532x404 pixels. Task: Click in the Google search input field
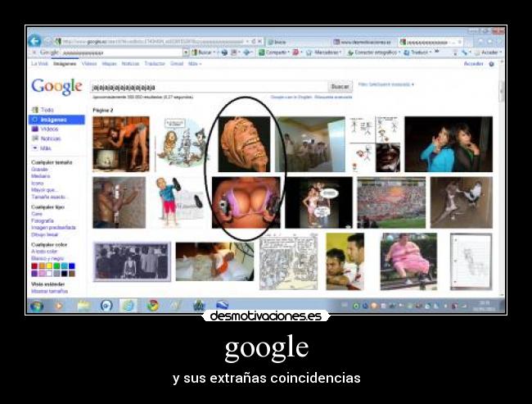point(209,87)
